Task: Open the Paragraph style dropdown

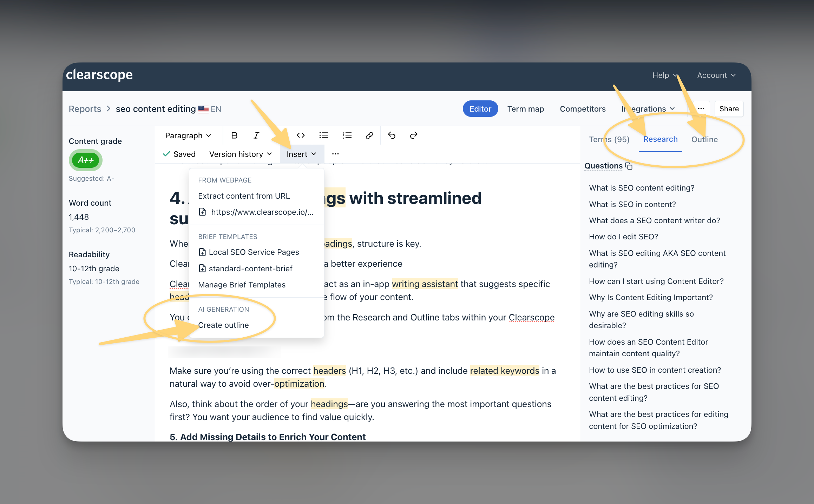Action: [x=188, y=135]
